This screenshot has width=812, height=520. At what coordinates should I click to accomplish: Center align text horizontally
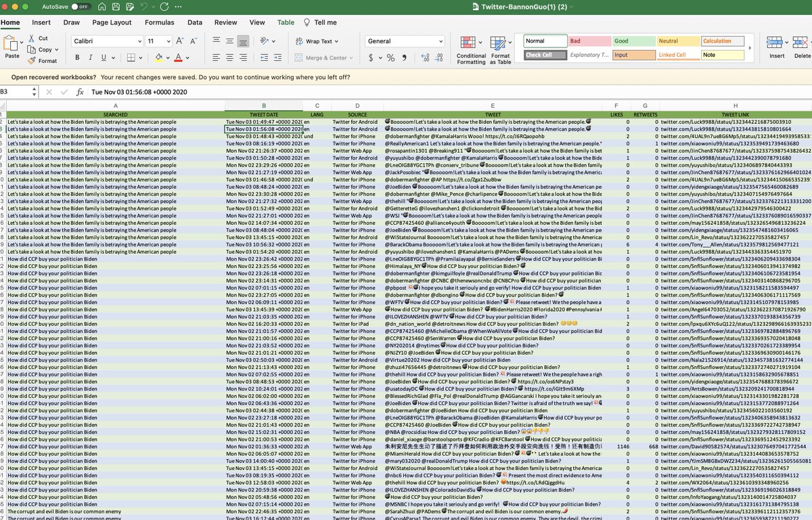pos(230,58)
